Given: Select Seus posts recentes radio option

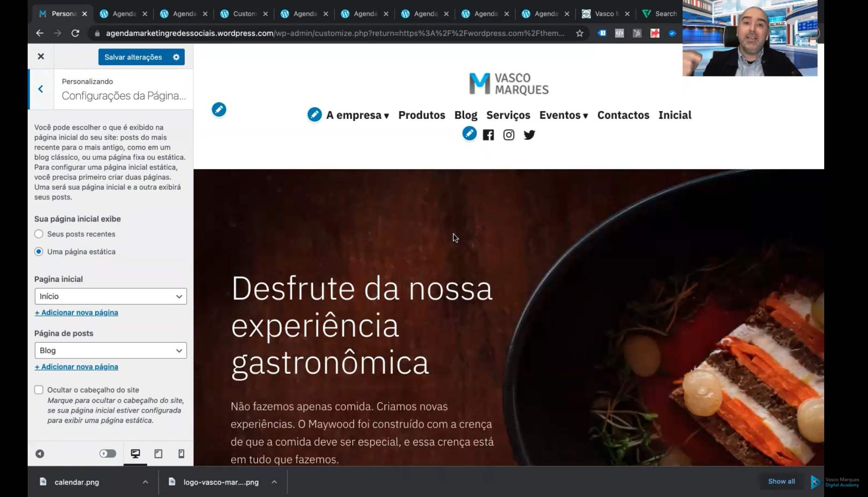Looking at the screenshot, I should 39,234.
